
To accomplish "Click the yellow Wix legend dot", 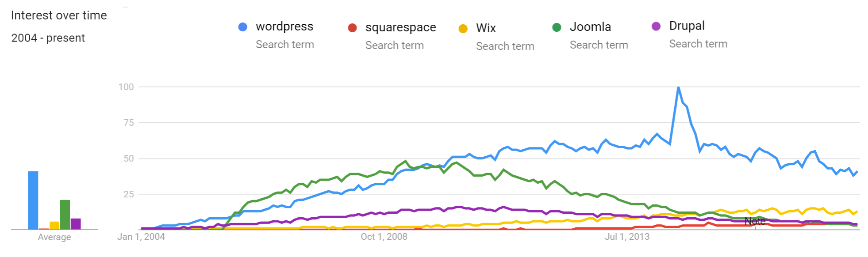I will point(463,29).
